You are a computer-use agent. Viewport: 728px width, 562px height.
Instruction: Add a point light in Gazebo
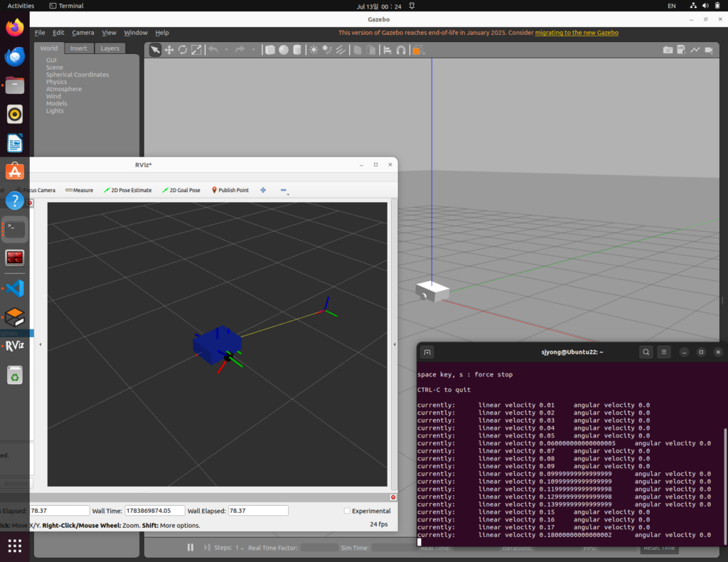(x=314, y=50)
